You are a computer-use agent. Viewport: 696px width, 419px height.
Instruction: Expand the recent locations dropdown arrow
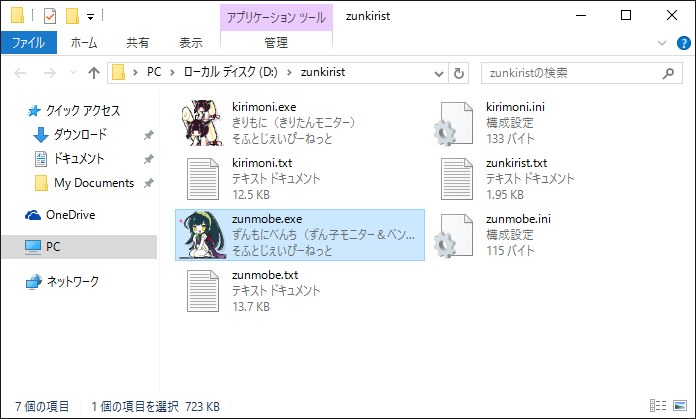73,73
